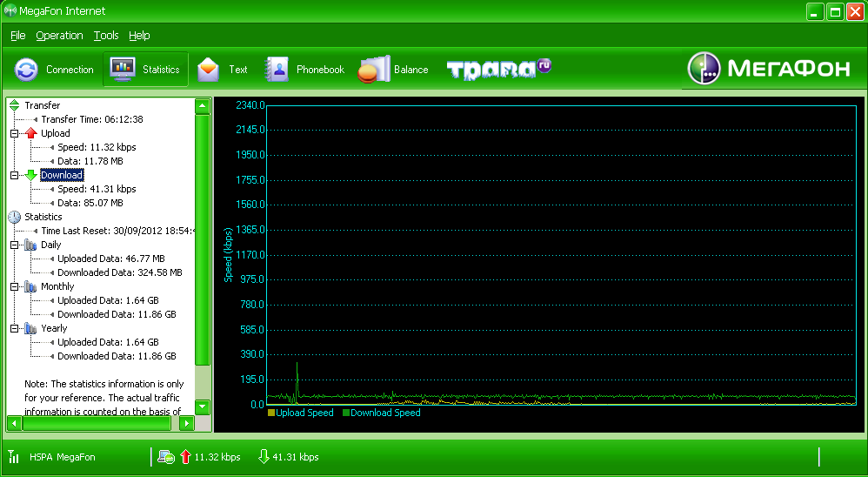Click the Statistics monitor icon
Screen dimensions: 868x477
pyautogui.click(x=123, y=70)
